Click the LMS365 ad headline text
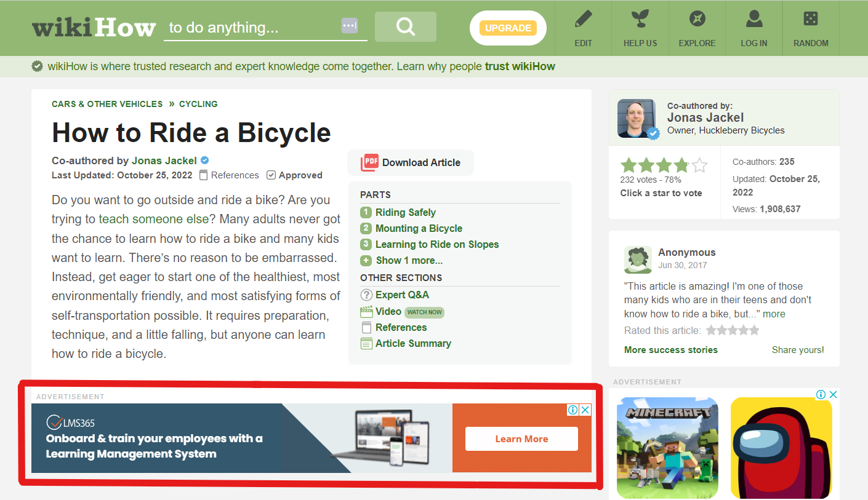The image size is (868, 500). coord(155,446)
